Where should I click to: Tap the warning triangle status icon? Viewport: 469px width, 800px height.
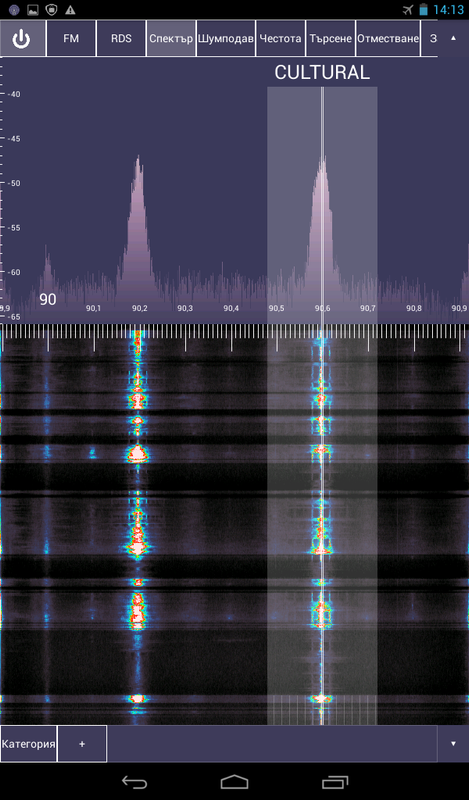tap(70, 10)
